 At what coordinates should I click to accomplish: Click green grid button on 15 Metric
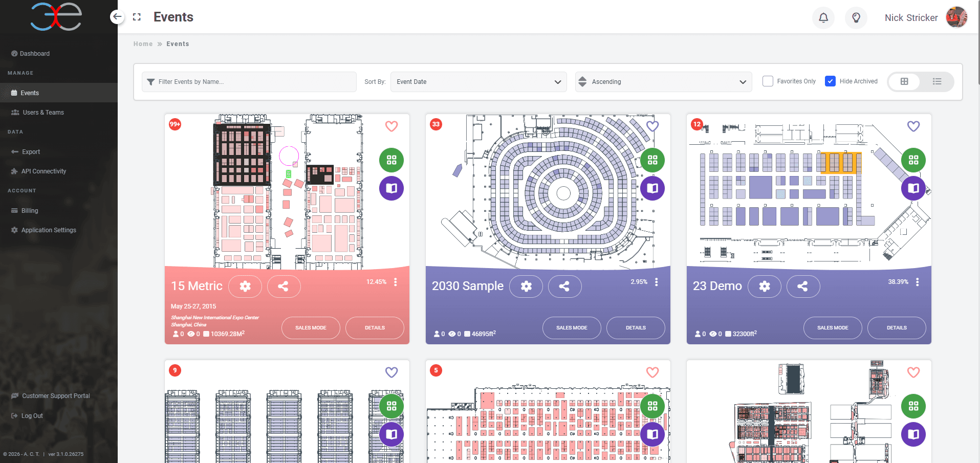tap(391, 160)
